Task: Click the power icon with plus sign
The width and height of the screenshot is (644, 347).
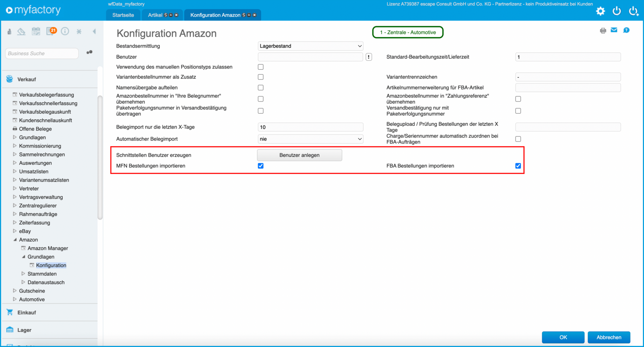Action: pos(634,11)
